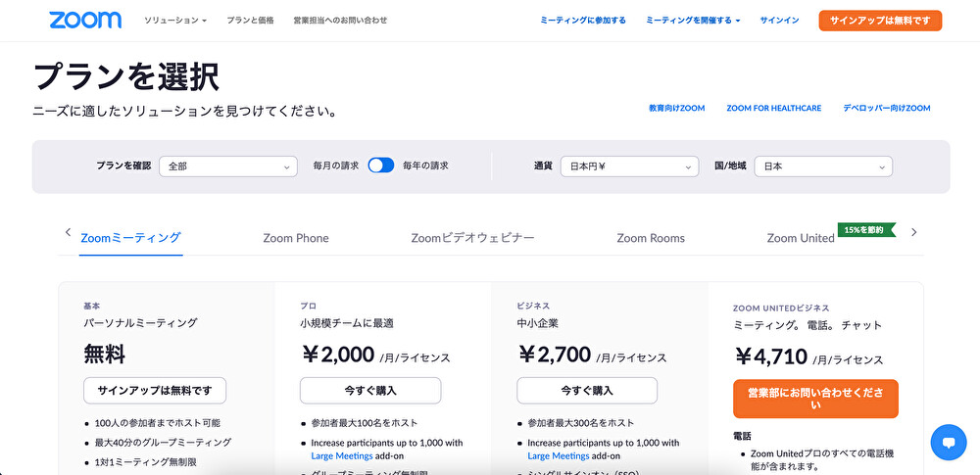Click orange サインアップは無料です header button
Image resolution: width=980 pixels, height=475 pixels.
pyautogui.click(x=880, y=21)
